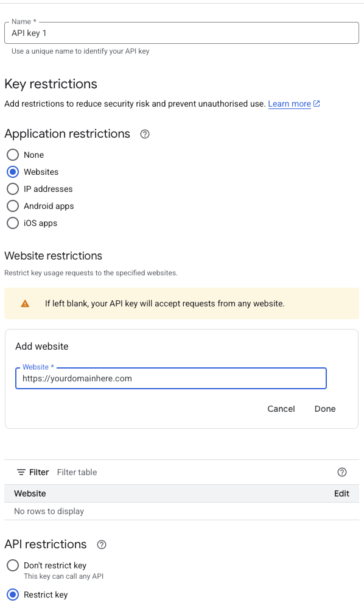This screenshot has height=611, width=364.
Task: Select the Websites restriction option
Action: (12, 172)
